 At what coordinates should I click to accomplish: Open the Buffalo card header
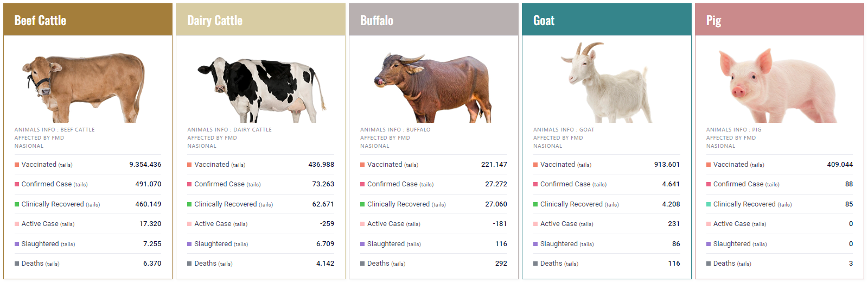click(433, 20)
